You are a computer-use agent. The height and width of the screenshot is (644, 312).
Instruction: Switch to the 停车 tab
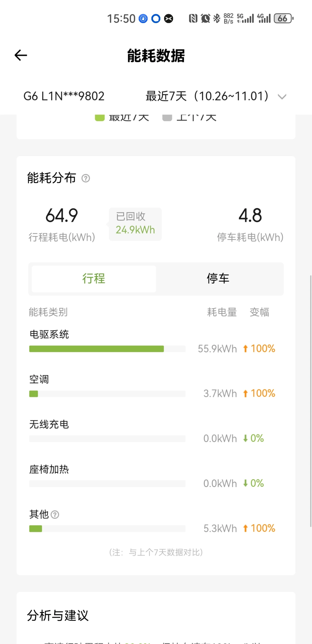218,279
